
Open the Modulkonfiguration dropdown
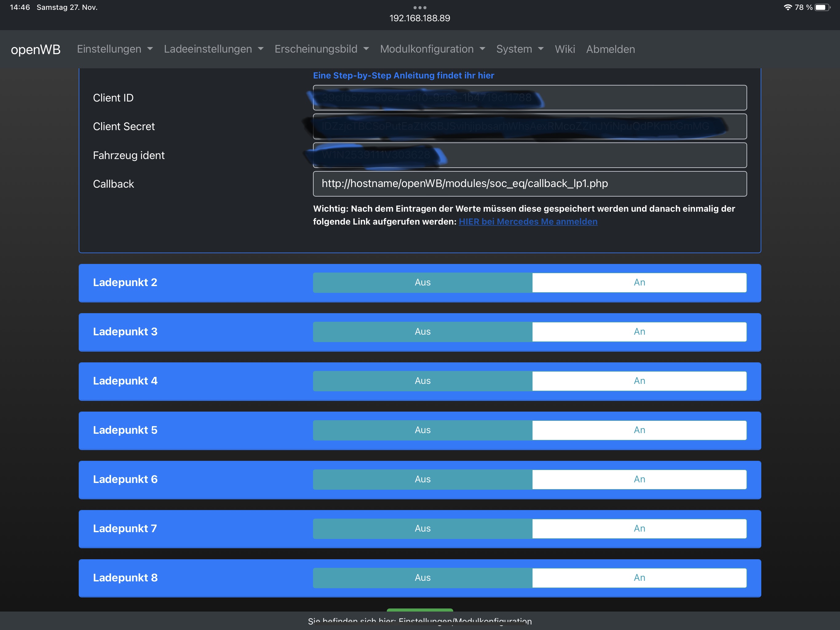tap(432, 49)
